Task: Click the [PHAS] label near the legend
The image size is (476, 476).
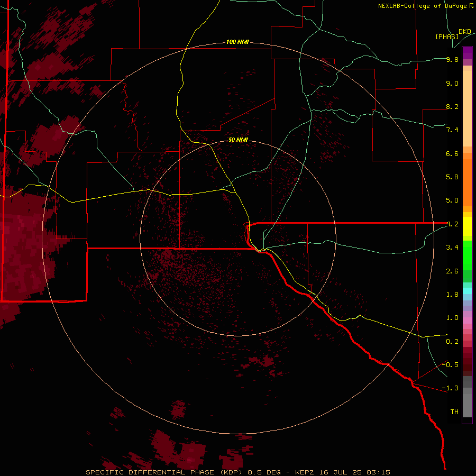Action: (x=447, y=36)
